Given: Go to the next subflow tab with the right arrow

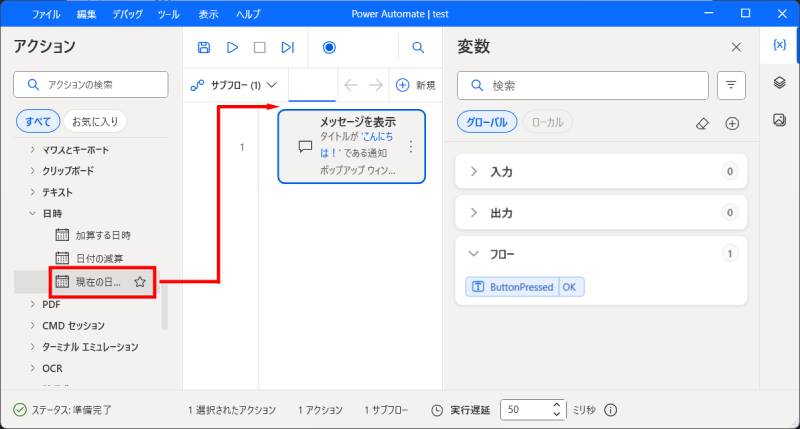Looking at the screenshot, I should pyautogui.click(x=376, y=85).
